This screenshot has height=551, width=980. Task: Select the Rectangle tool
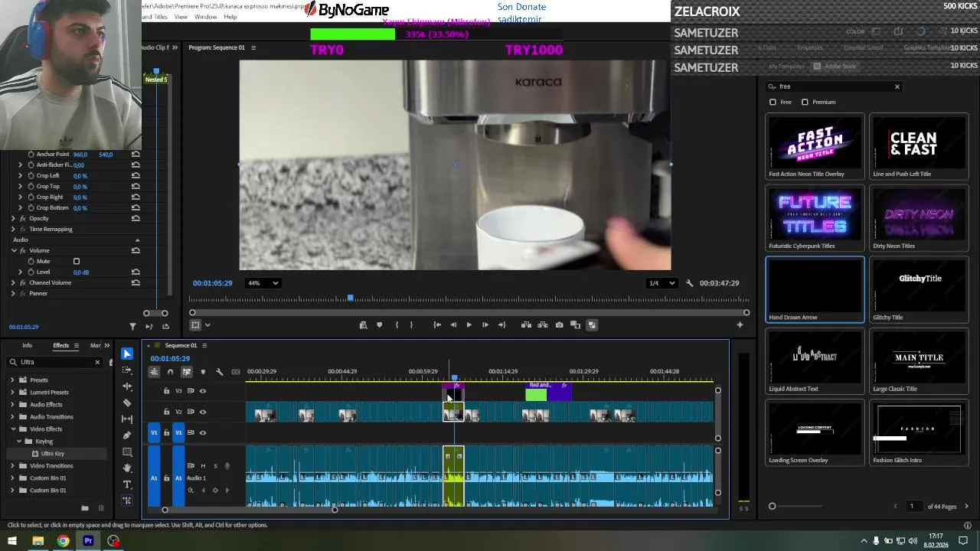(127, 452)
